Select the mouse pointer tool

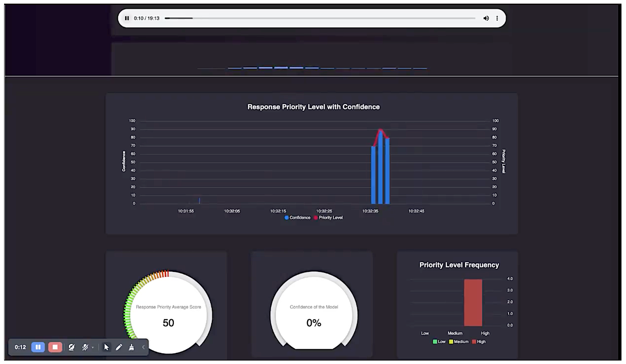pos(106,347)
